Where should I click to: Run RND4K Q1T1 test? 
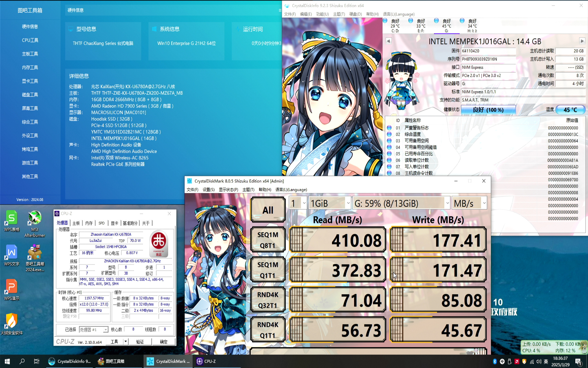click(268, 330)
